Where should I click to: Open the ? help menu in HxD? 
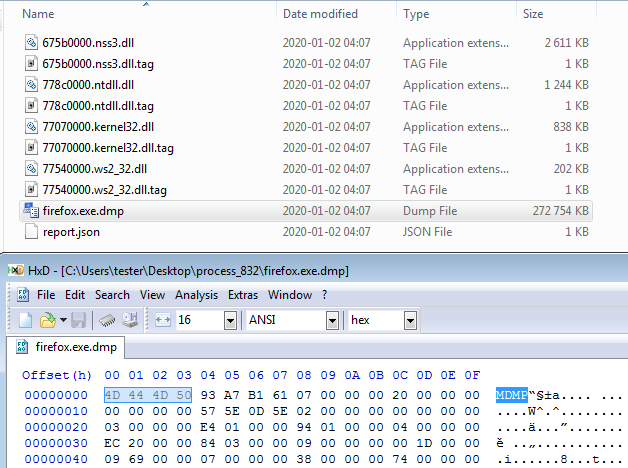click(324, 295)
